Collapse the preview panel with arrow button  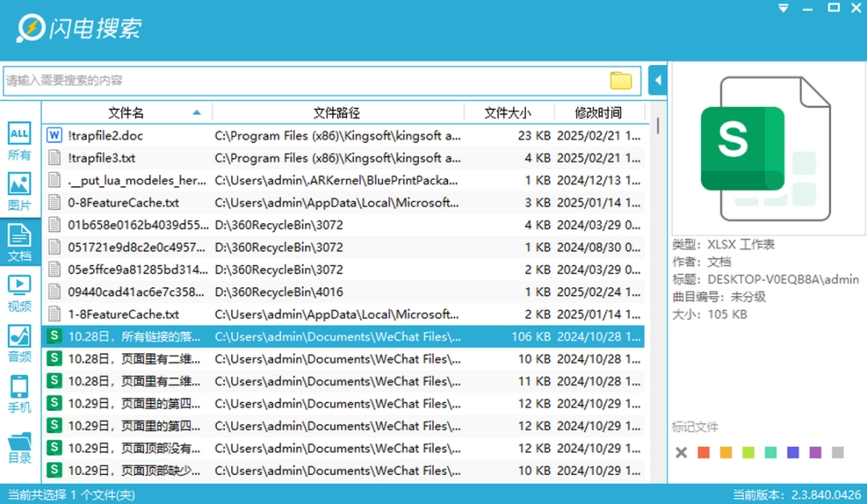(x=657, y=80)
